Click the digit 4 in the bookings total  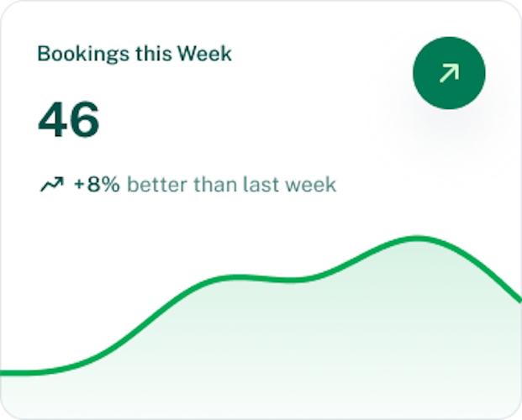pos(52,119)
